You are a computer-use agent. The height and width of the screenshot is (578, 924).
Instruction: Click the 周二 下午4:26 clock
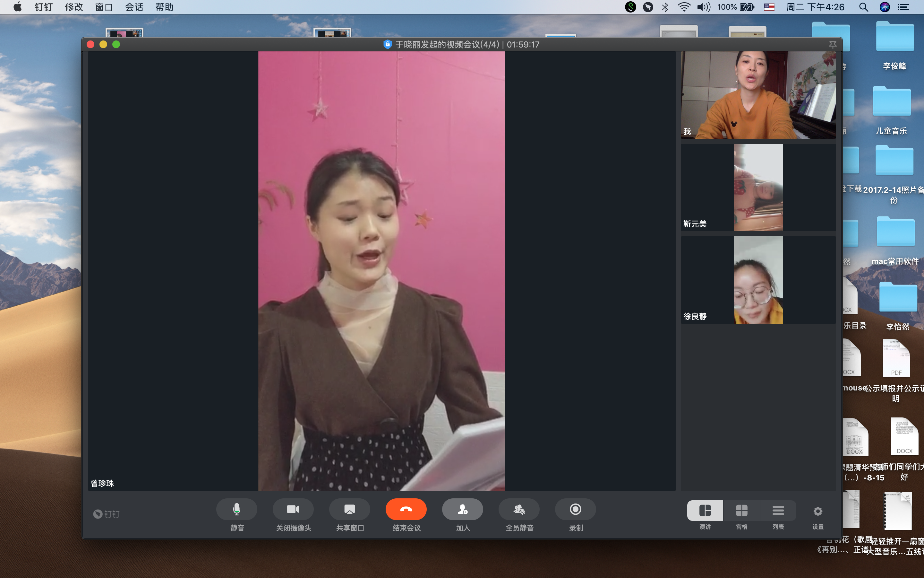click(815, 7)
